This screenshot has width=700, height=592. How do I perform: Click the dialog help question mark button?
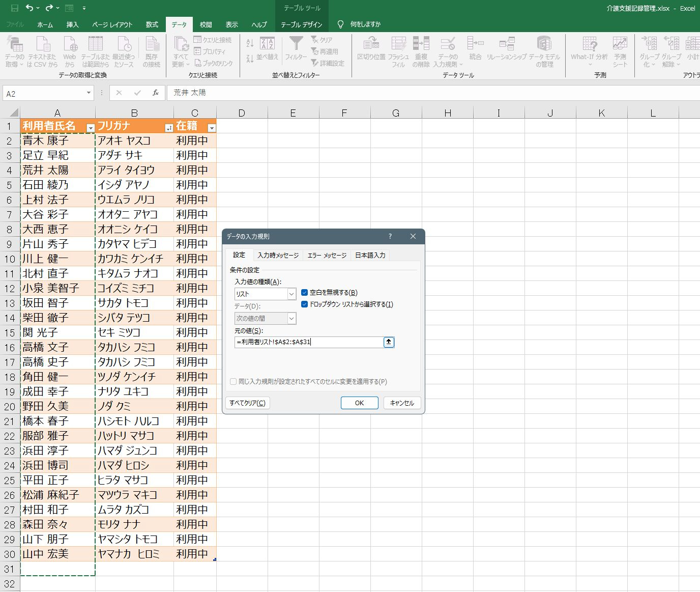click(390, 236)
